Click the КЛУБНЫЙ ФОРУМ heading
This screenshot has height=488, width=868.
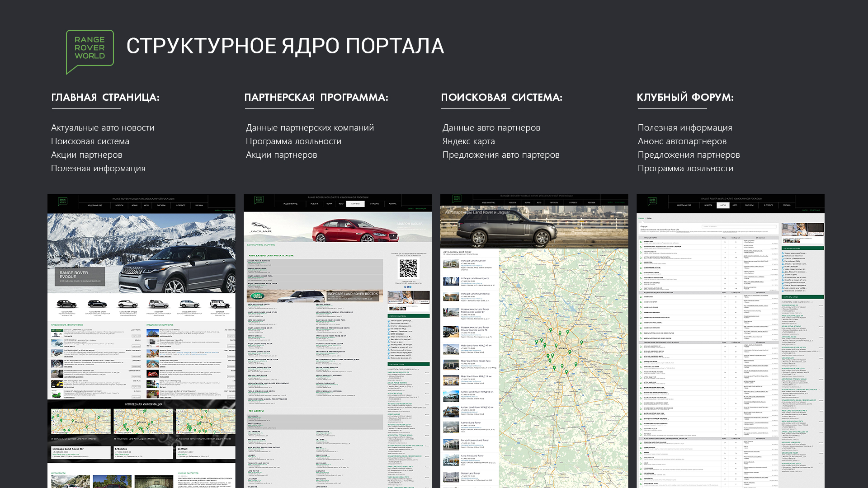(x=685, y=98)
